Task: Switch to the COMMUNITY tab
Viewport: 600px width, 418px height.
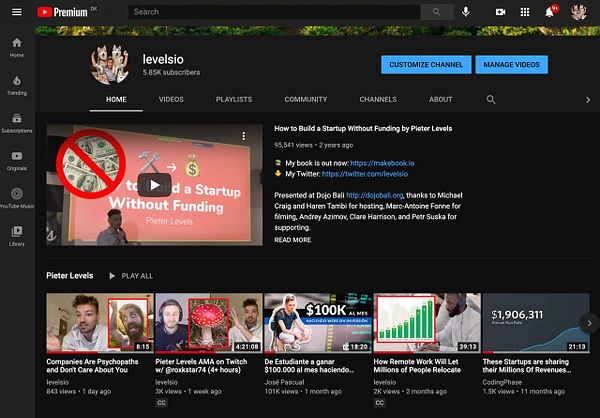Action: pos(306,100)
